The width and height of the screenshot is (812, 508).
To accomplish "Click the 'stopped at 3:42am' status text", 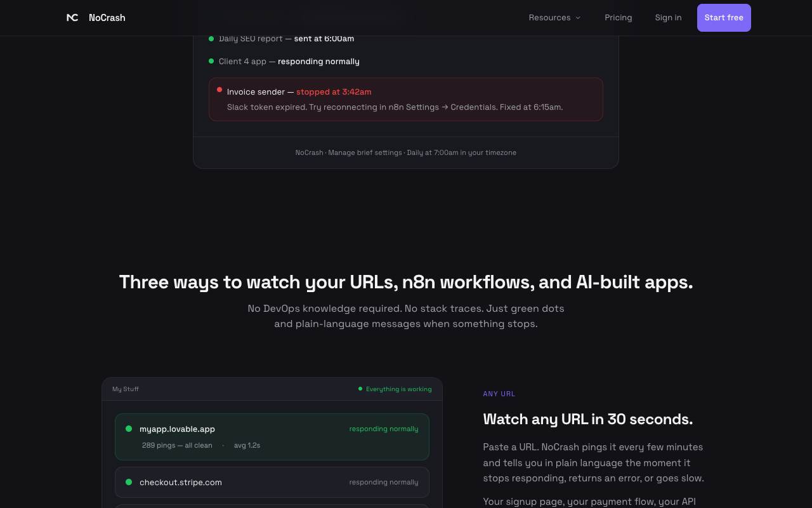I will coord(334,91).
